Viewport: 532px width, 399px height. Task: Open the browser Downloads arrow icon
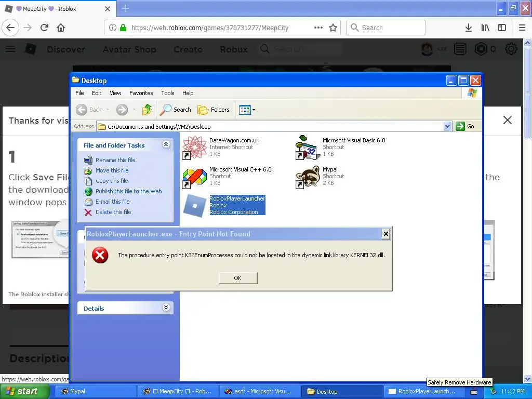[469, 28]
